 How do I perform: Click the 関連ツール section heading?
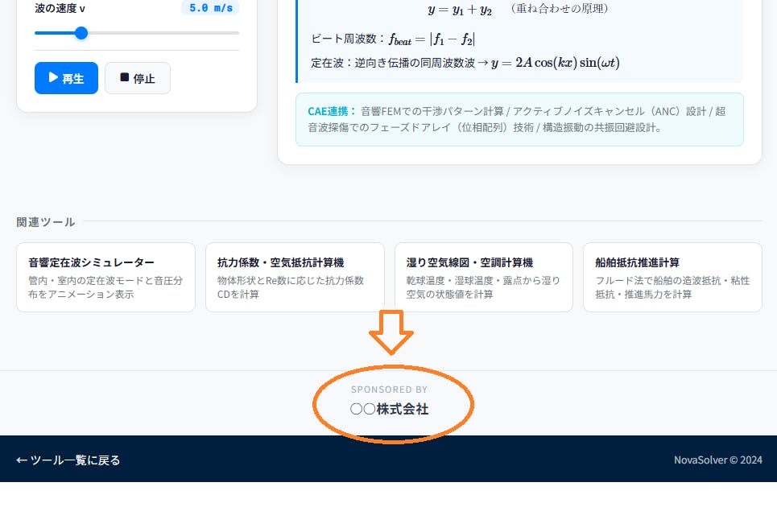[46, 222]
